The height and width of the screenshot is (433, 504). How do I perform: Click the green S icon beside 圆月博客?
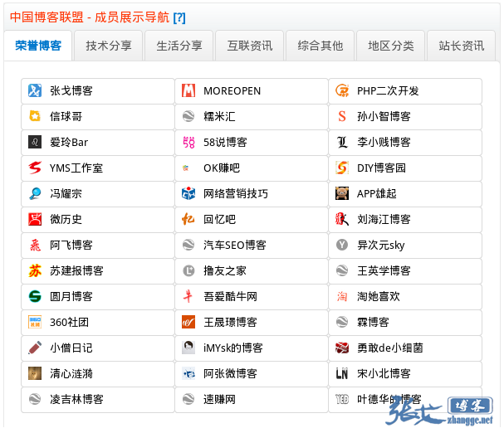click(35, 296)
